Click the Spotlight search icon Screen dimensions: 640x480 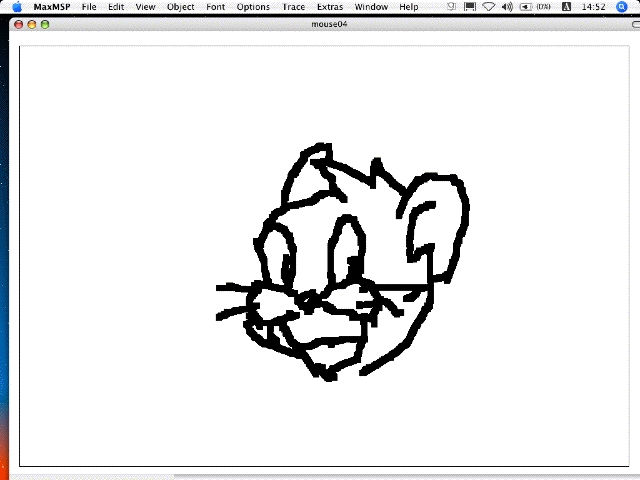623,7
